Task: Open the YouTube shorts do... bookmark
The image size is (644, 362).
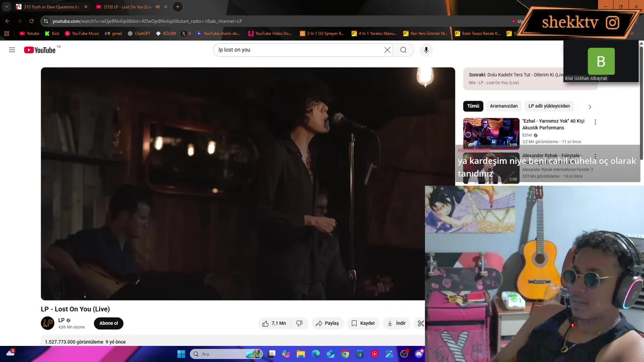Action: pos(218,34)
